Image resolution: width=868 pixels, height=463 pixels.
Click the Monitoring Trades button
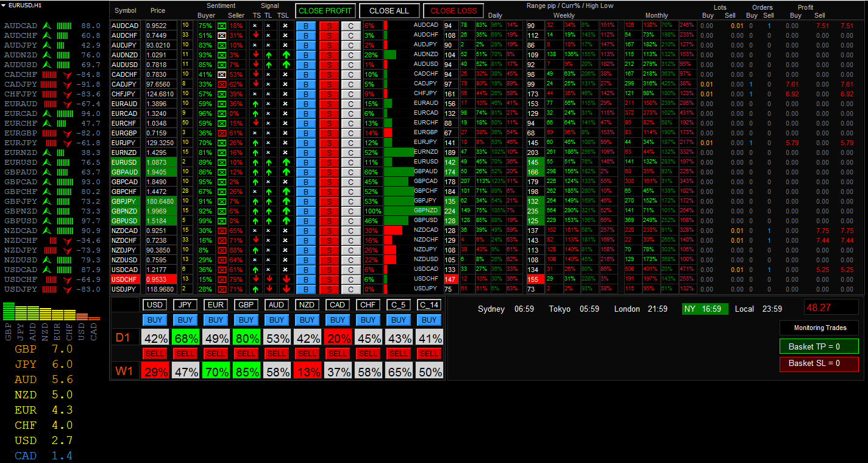point(820,328)
